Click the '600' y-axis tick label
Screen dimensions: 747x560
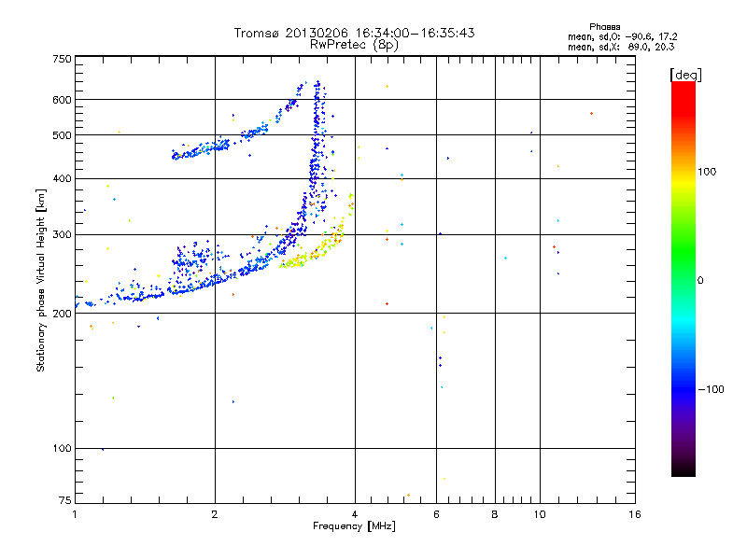coord(62,100)
